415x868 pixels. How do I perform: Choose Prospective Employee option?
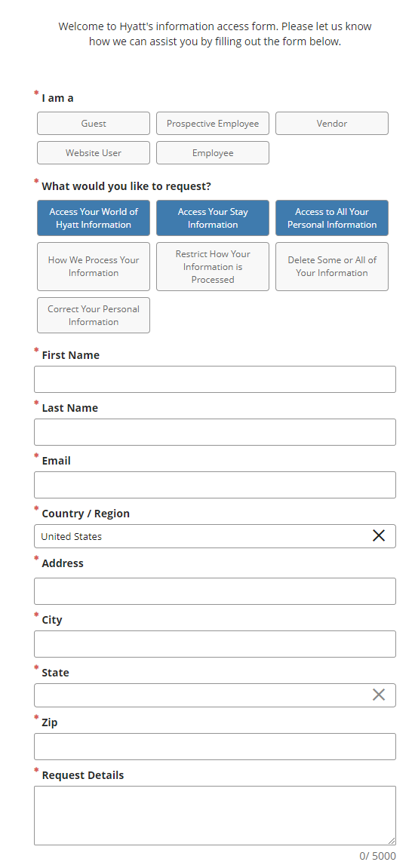[213, 124]
